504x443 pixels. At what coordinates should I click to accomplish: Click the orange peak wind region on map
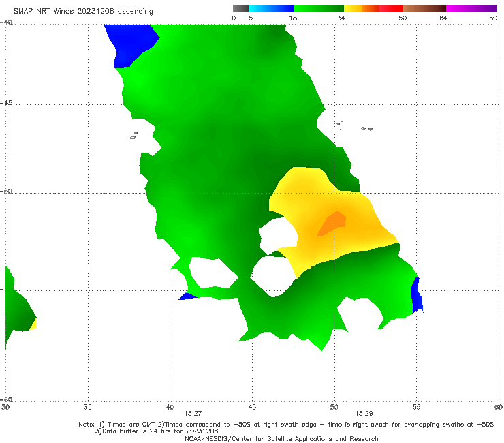(332, 224)
